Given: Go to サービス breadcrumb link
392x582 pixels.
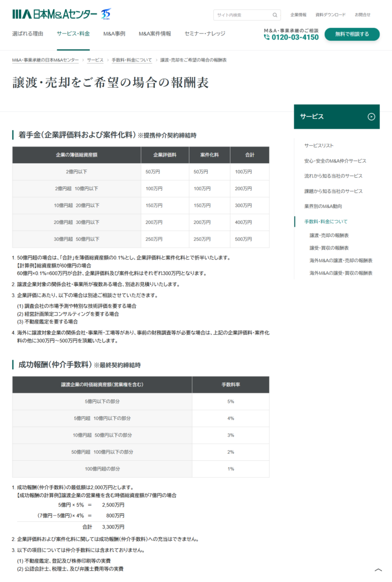Looking at the screenshot, I should [95, 60].
